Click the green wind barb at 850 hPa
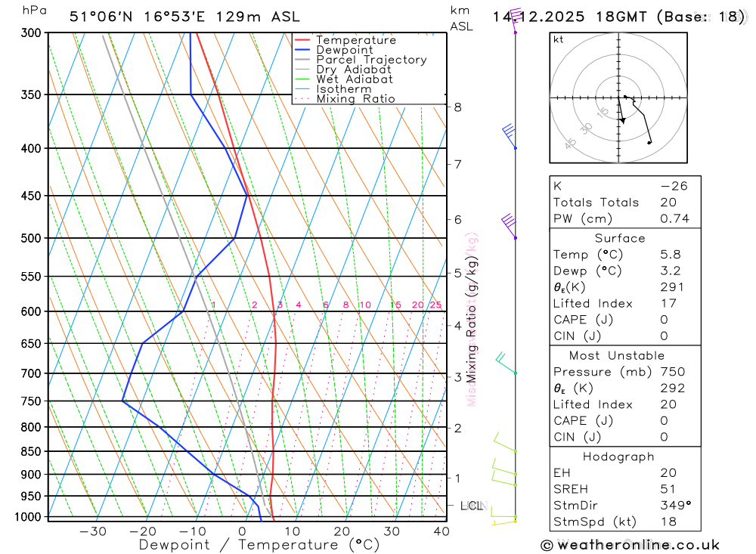The image size is (756, 554). 505,442
